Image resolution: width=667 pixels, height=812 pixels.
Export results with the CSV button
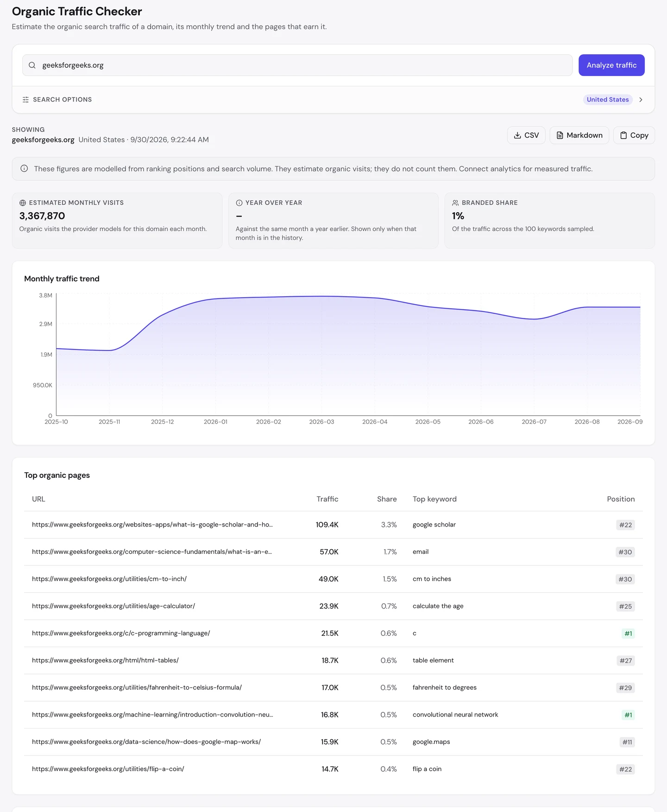[526, 135]
